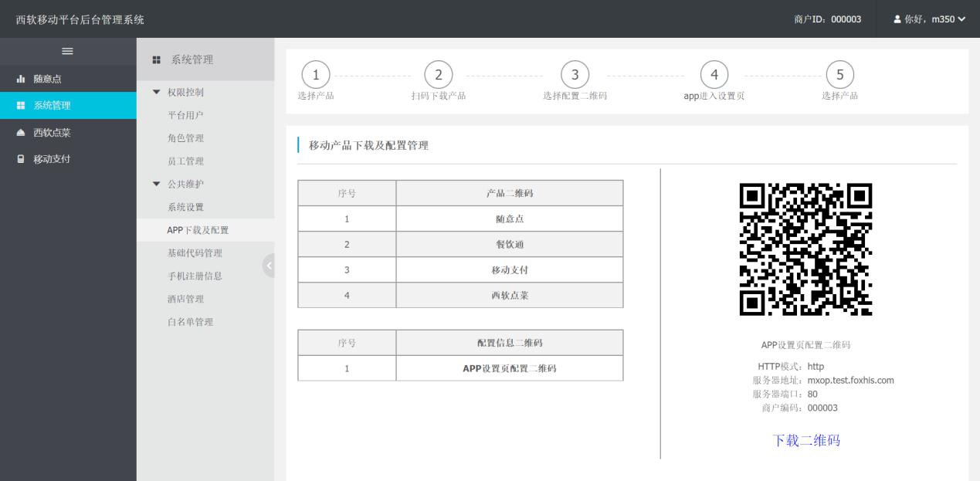This screenshot has width=980, height=481.
Task: Click the dish icon beside 西软点菜
Action: point(20,133)
